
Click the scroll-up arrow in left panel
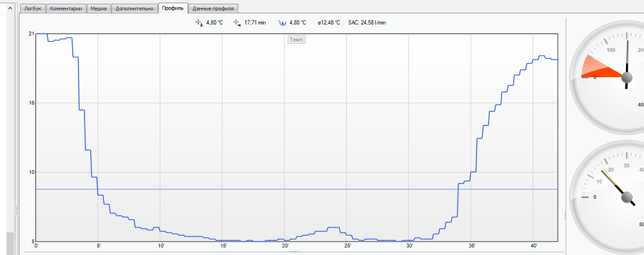10,7
